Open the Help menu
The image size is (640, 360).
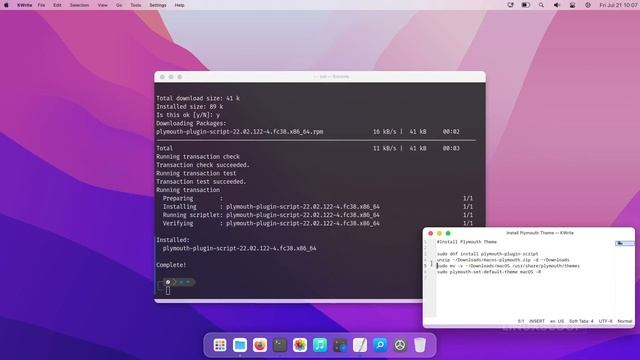tap(179, 5)
